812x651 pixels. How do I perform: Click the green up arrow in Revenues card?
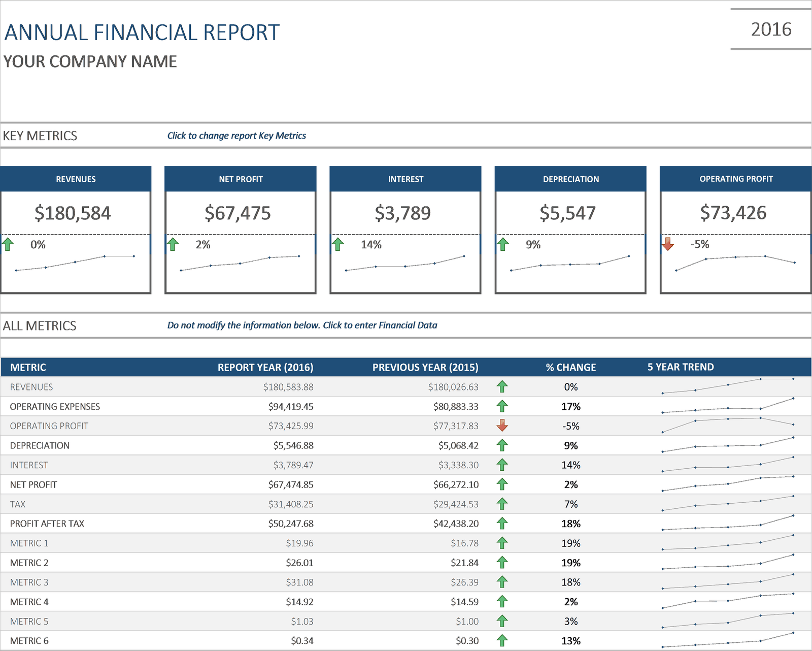click(x=8, y=244)
